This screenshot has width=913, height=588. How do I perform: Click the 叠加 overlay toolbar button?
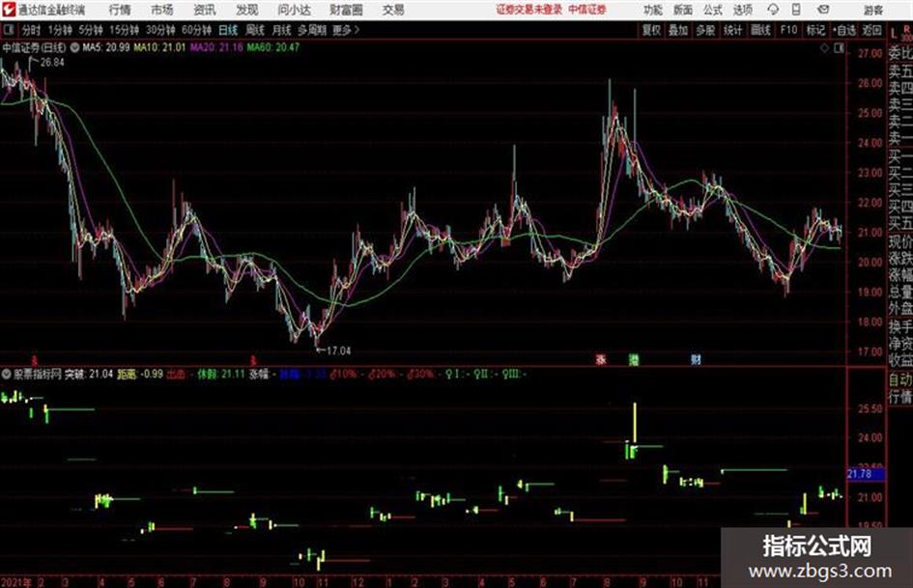point(678,30)
